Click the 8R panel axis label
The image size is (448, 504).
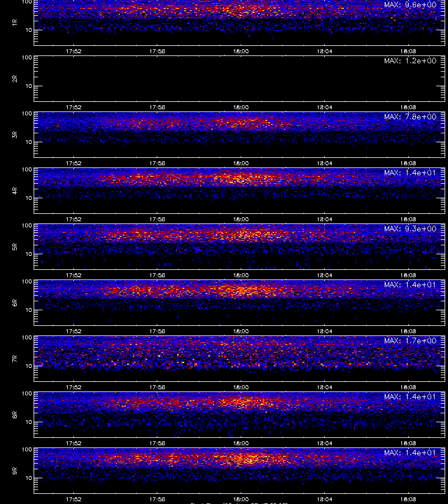[15, 414]
